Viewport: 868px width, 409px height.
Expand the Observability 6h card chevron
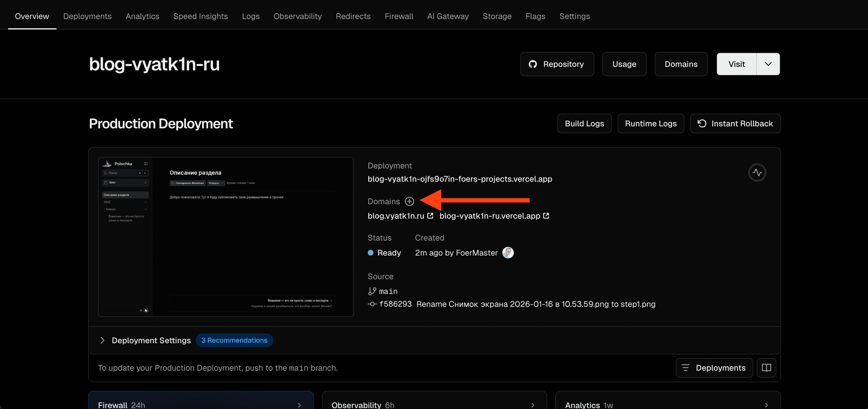[533, 405]
